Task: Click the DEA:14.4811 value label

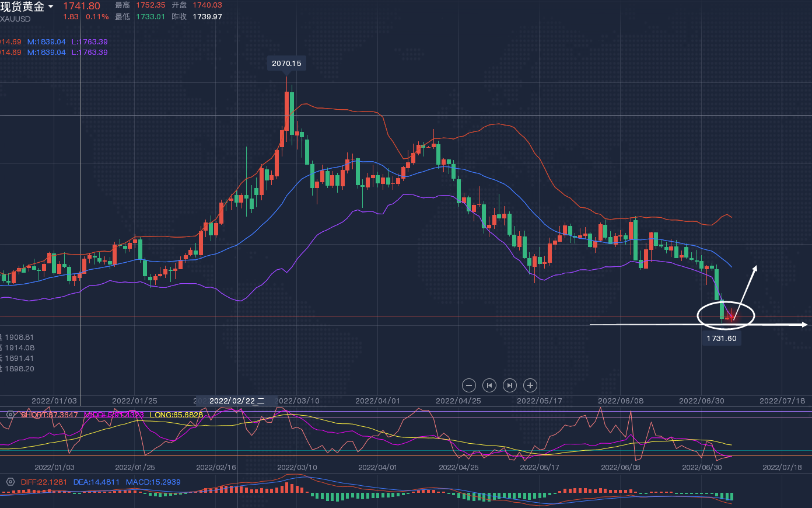Action: click(x=96, y=482)
